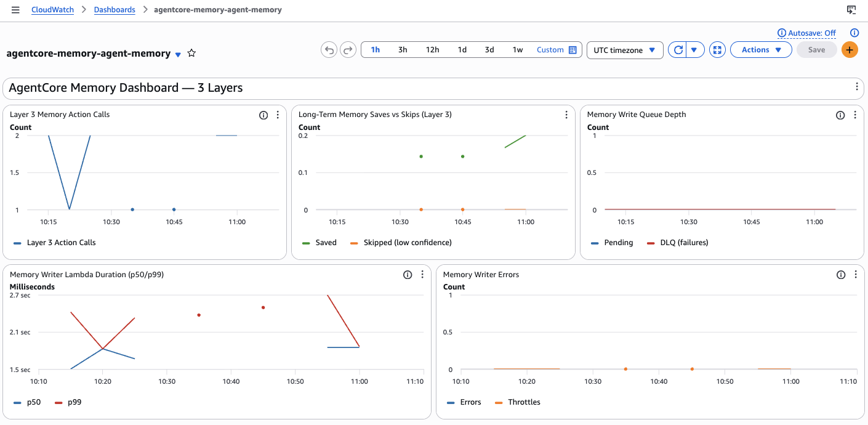
Task: Open the dashboard name dropdown arrow
Action: (178, 54)
